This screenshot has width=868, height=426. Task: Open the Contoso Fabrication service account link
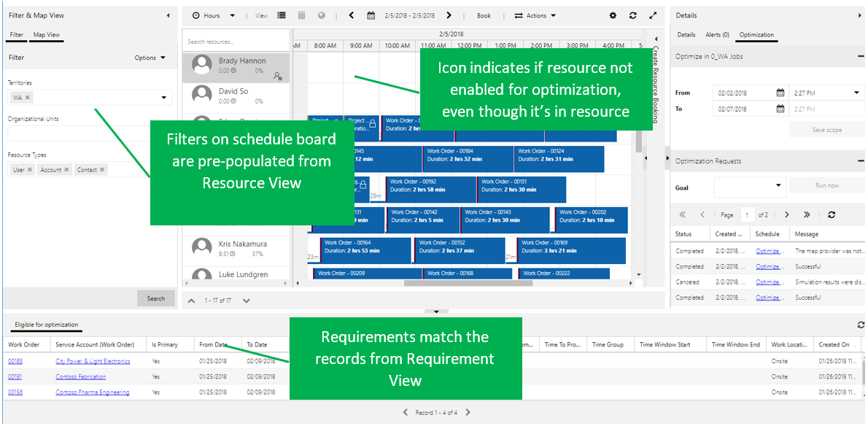click(81, 377)
